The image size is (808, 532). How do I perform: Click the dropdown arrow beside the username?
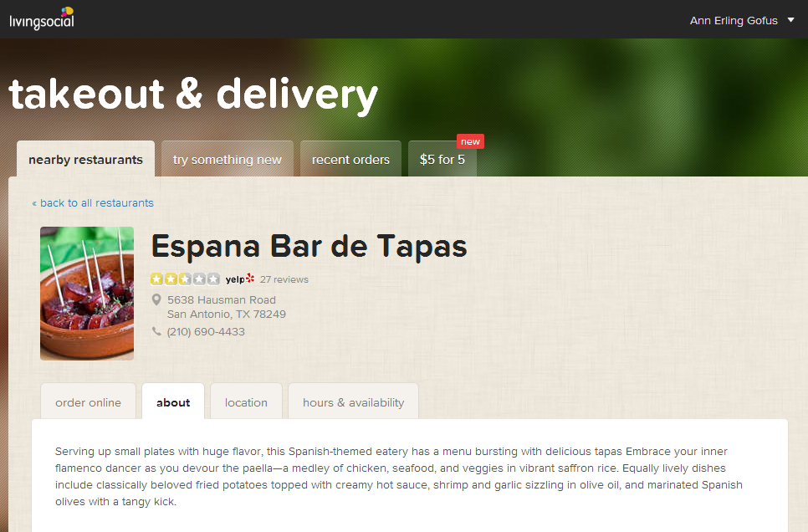click(x=791, y=20)
